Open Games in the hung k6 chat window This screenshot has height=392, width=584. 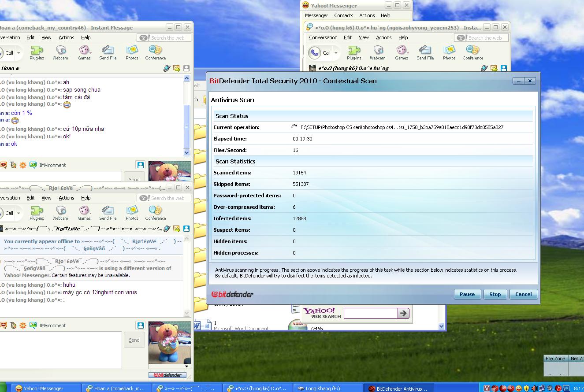pyautogui.click(x=402, y=52)
